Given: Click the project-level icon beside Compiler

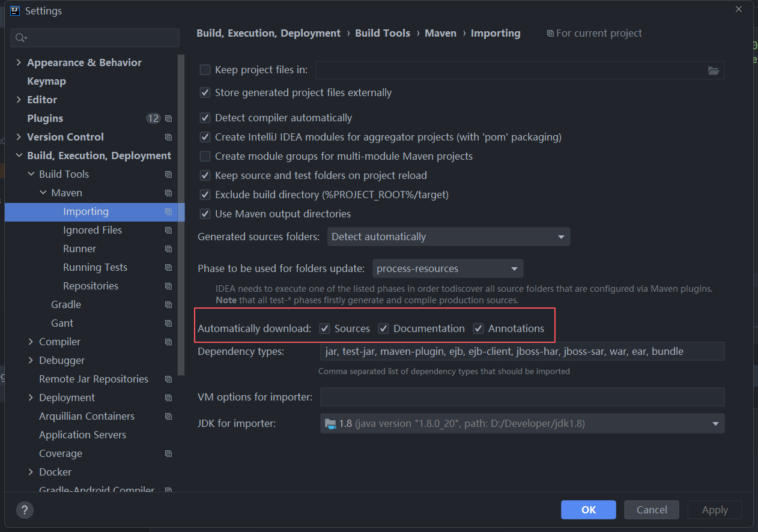Looking at the screenshot, I should 168,342.
